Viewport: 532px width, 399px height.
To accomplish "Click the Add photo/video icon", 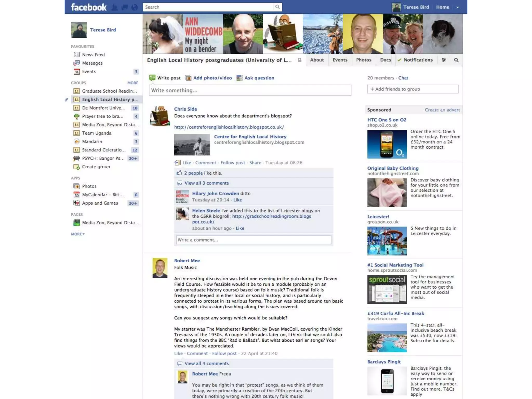I will [188, 78].
